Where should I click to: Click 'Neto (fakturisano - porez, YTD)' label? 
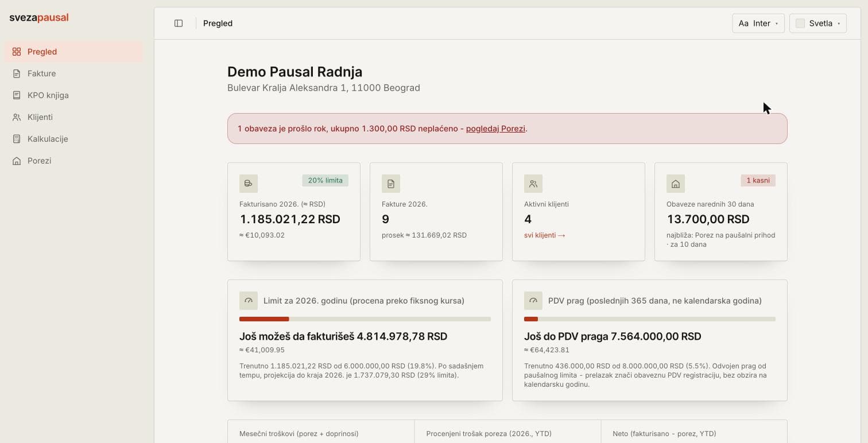[x=664, y=434]
